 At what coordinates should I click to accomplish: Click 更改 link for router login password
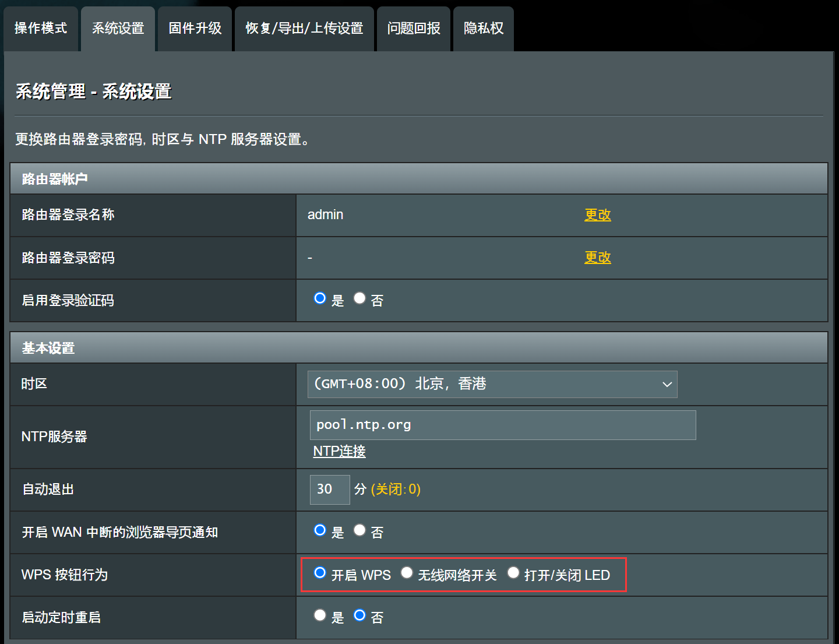click(597, 258)
